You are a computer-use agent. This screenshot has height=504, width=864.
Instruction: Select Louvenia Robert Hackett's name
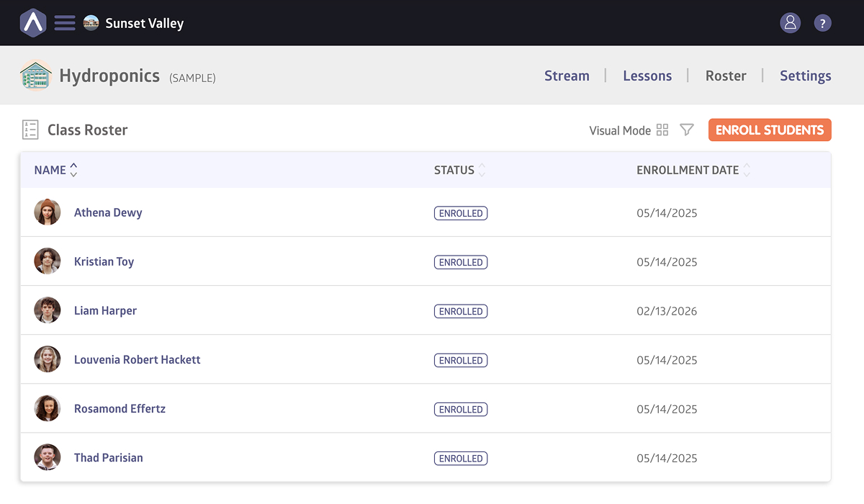(137, 359)
